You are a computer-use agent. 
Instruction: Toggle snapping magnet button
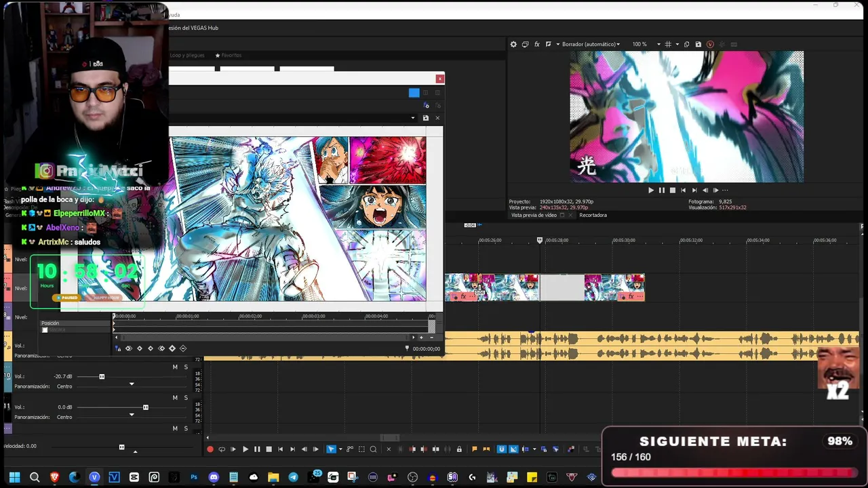point(502,449)
